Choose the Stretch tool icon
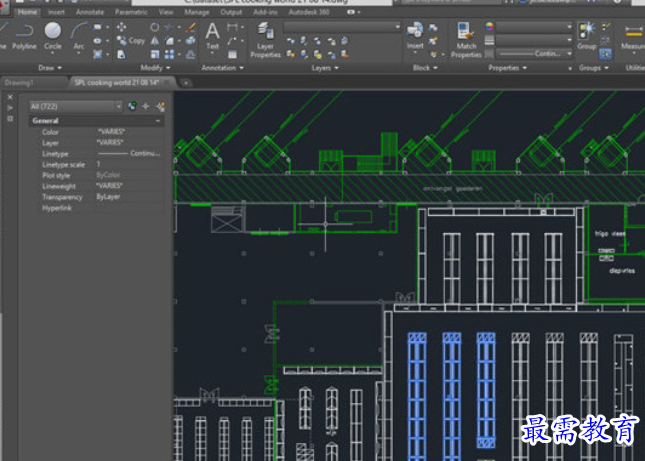645x461 pixels. [121, 54]
